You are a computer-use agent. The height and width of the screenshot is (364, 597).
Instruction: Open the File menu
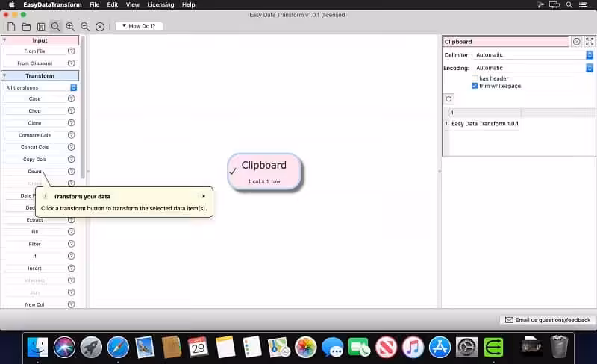pyautogui.click(x=95, y=4)
